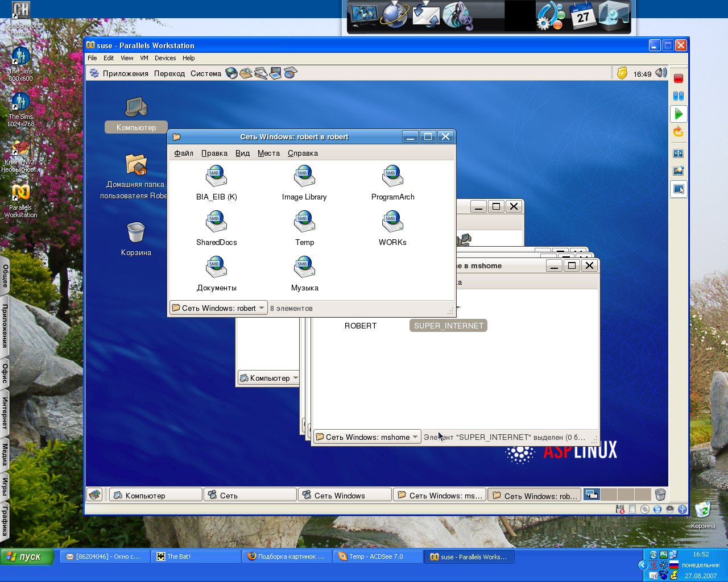
Task: Expand the Компьютер location dropdown in background window
Action: point(268,378)
